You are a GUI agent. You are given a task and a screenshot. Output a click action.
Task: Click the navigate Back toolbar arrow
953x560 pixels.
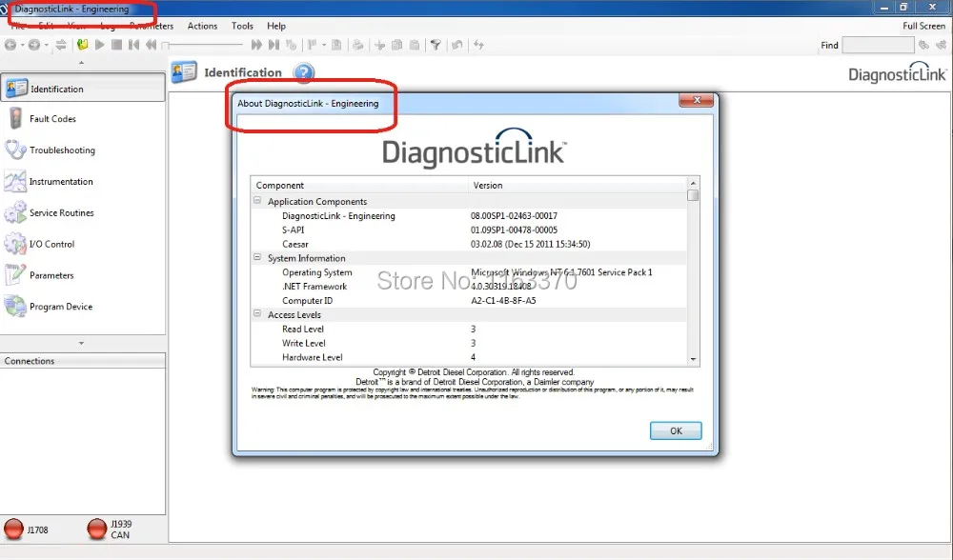10,45
